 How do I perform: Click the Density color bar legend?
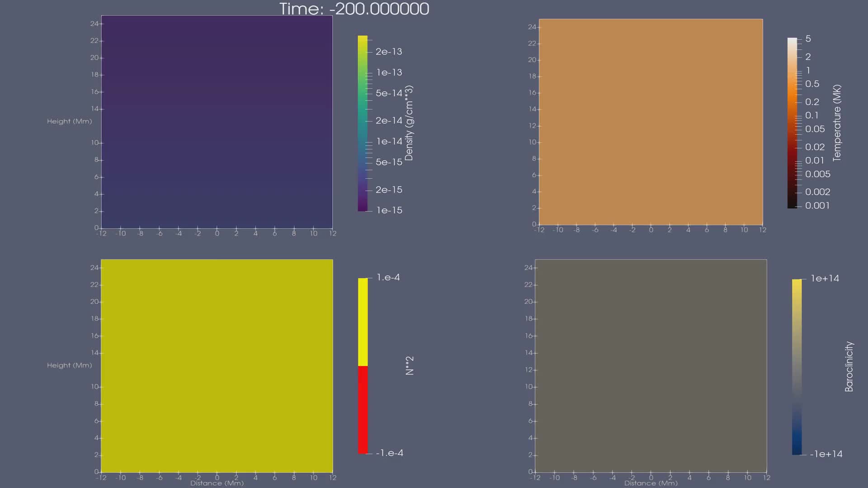point(363,123)
